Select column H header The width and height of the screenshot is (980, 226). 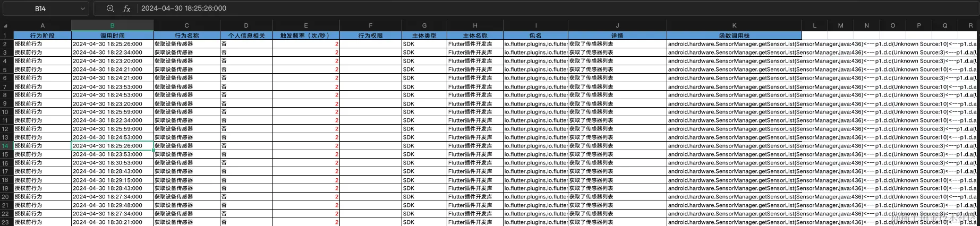(x=475, y=25)
